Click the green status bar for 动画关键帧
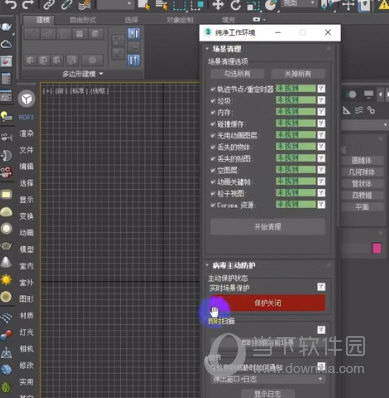 [296, 181]
